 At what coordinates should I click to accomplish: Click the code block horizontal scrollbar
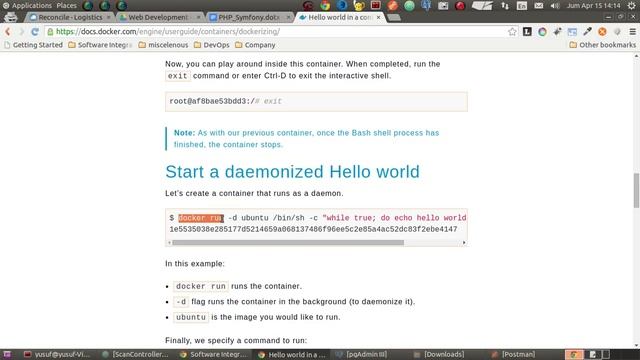pyautogui.click(x=288, y=242)
